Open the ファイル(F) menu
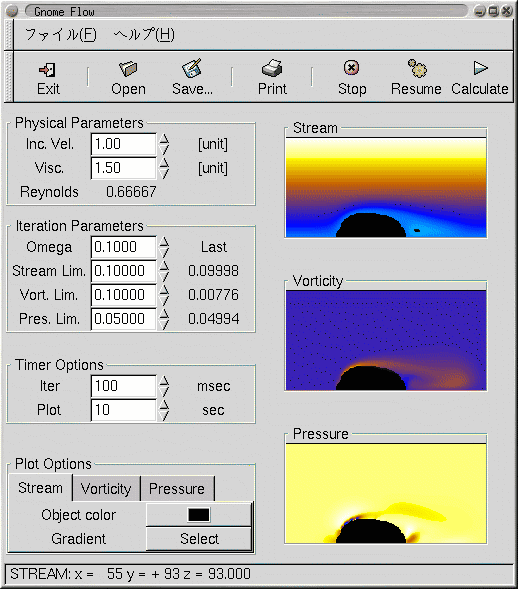This screenshot has height=589, width=518. tap(61, 35)
